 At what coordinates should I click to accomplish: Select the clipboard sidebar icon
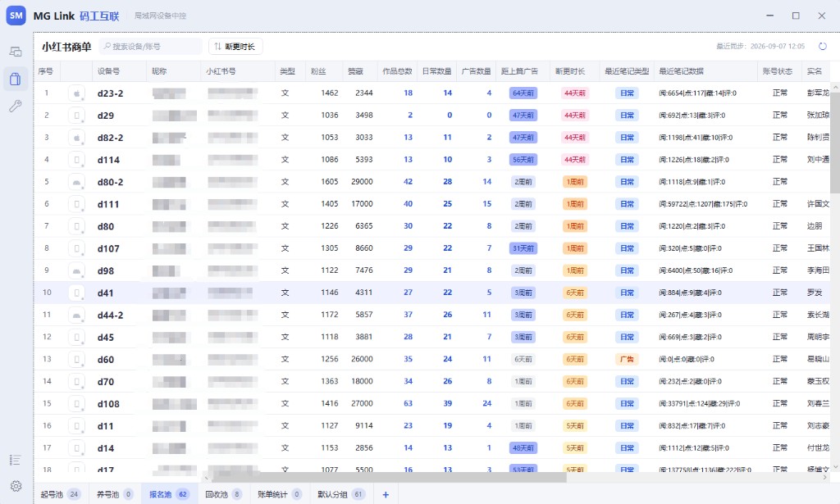click(16, 79)
